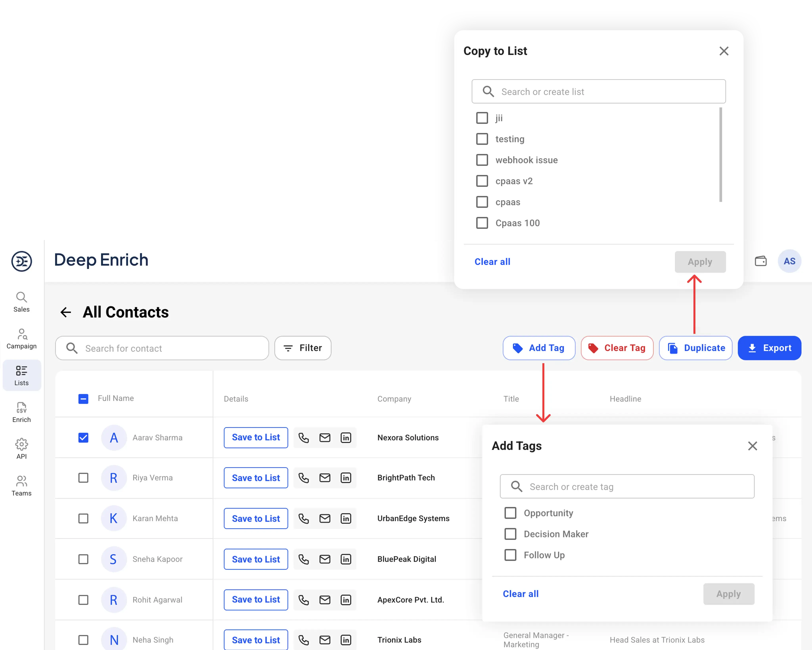Click phone icon for Riya Verma

304,478
